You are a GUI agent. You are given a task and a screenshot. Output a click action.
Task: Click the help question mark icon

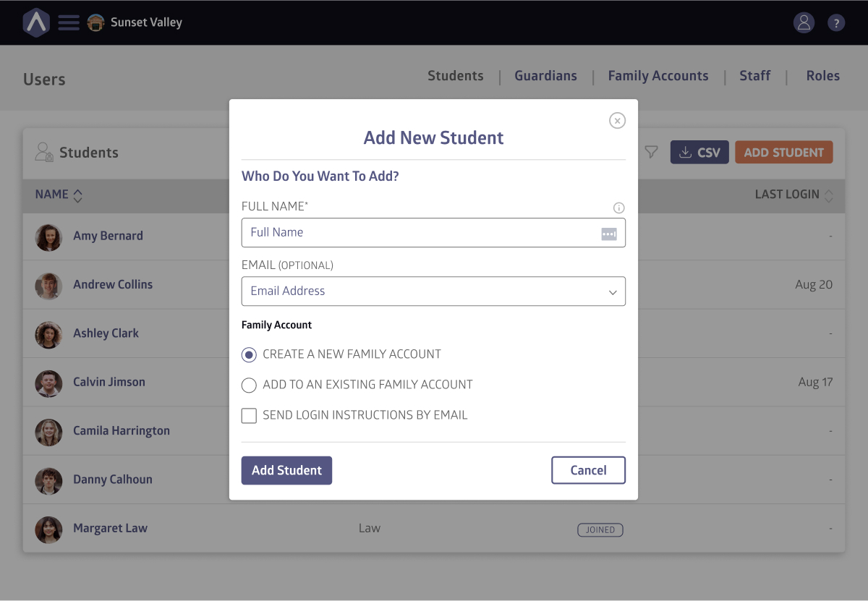(x=836, y=23)
